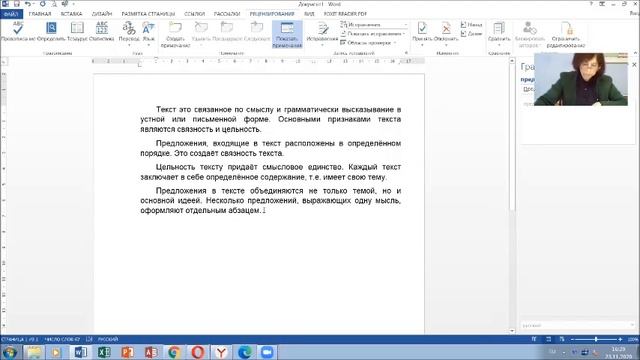Switch to Read Mode view
Viewport: 640px width, 360px height.
click(x=534, y=339)
